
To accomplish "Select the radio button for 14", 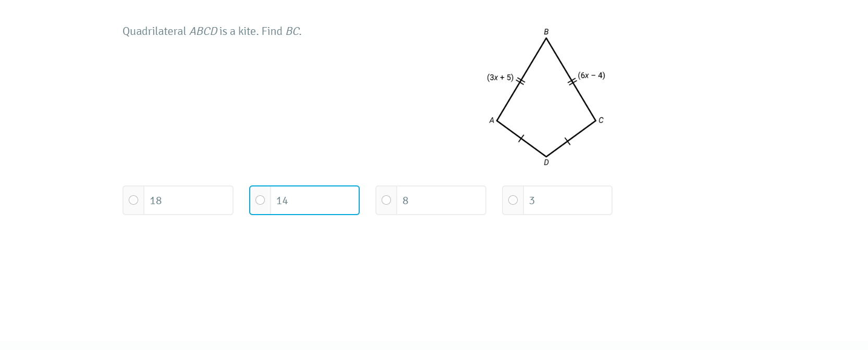I will point(260,200).
